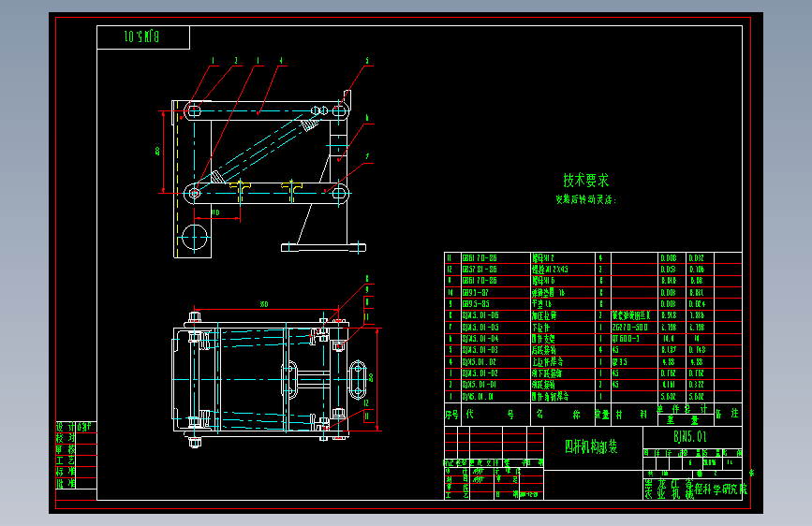
Task: Click the 'BJN5.01-05' code cell
Action: (480, 328)
